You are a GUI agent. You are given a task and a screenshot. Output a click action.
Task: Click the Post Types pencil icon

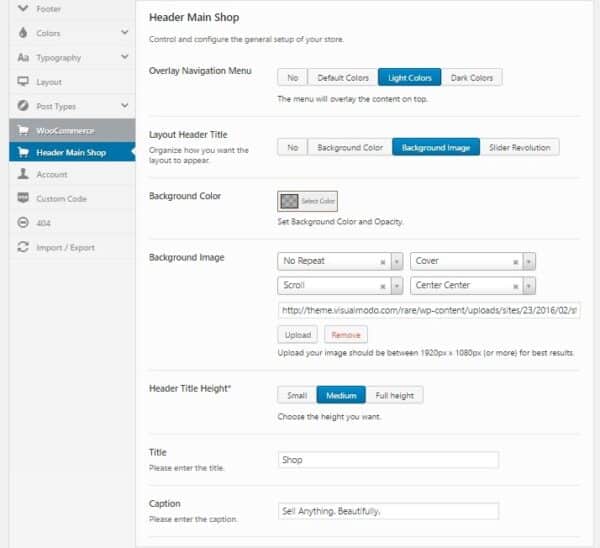[23, 106]
